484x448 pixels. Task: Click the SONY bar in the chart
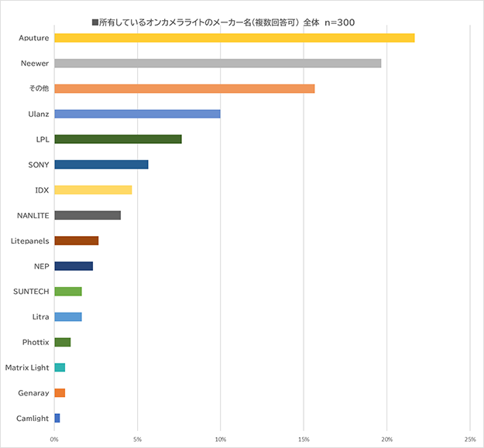(101, 165)
